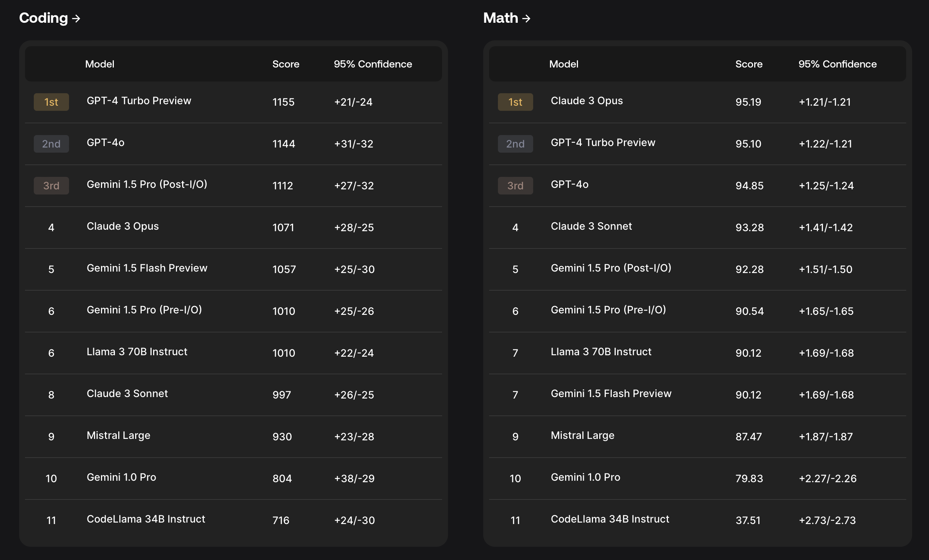929x560 pixels.
Task: Open the Math leaderboard heading link
Action: pos(500,18)
